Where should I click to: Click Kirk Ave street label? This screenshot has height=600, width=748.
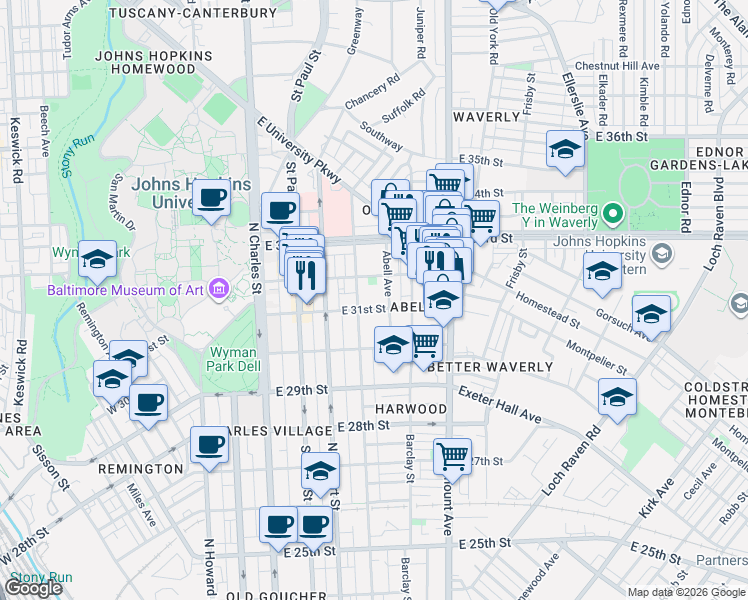click(656, 498)
